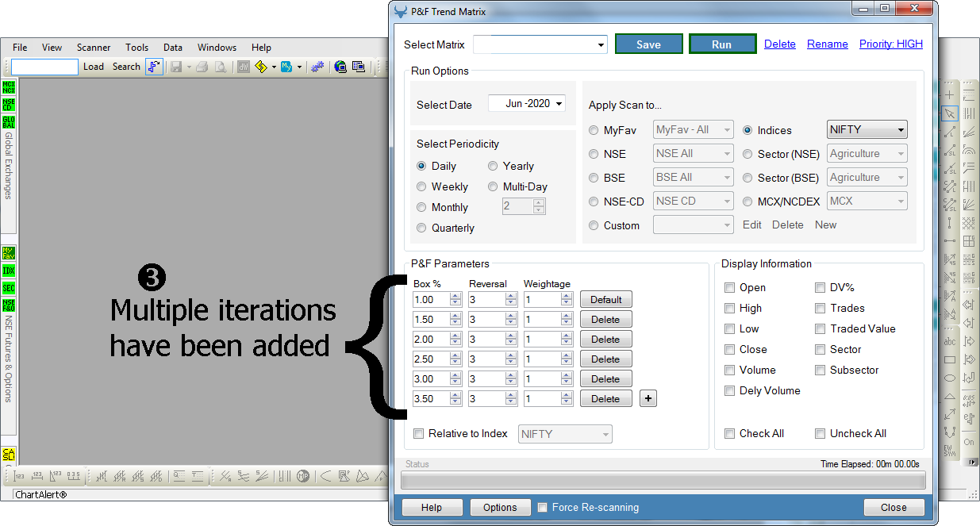
Task: Click the green Save button
Action: tap(648, 44)
